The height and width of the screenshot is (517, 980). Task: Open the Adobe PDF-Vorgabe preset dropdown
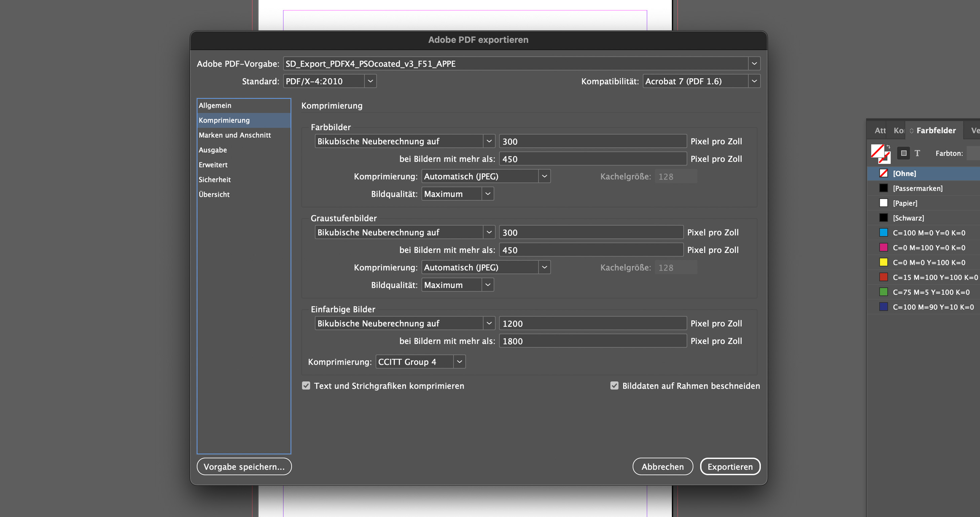pos(754,64)
